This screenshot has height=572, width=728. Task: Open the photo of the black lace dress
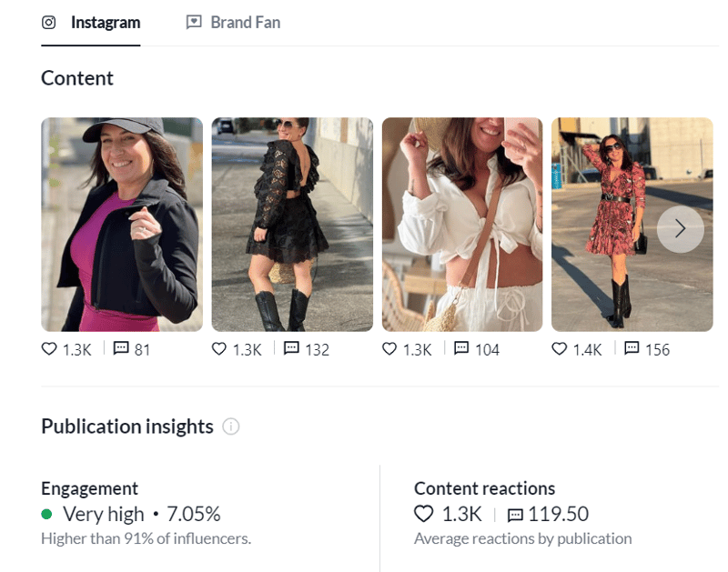pos(291,225)
